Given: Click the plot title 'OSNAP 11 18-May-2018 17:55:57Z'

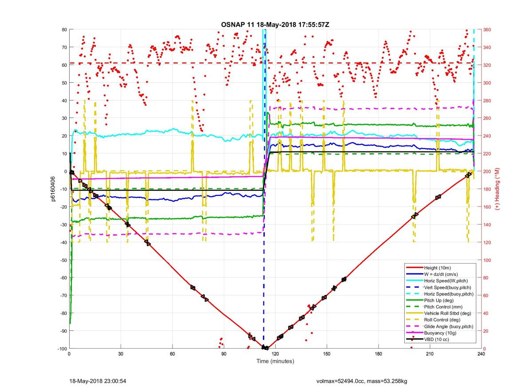Looking at the screenshot, I should pos(275,24).
